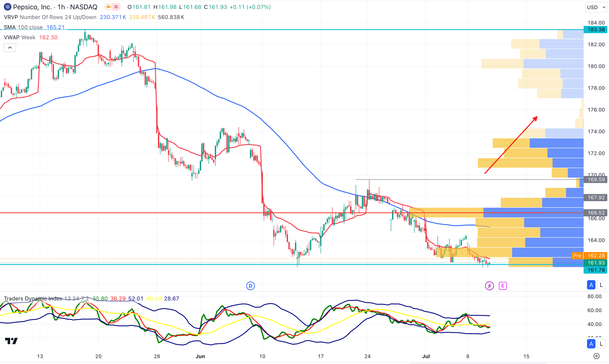Click the pink wave data-status icon
Image resolution: width=609 pixels, height=364 pixels.
pos(116,7)
